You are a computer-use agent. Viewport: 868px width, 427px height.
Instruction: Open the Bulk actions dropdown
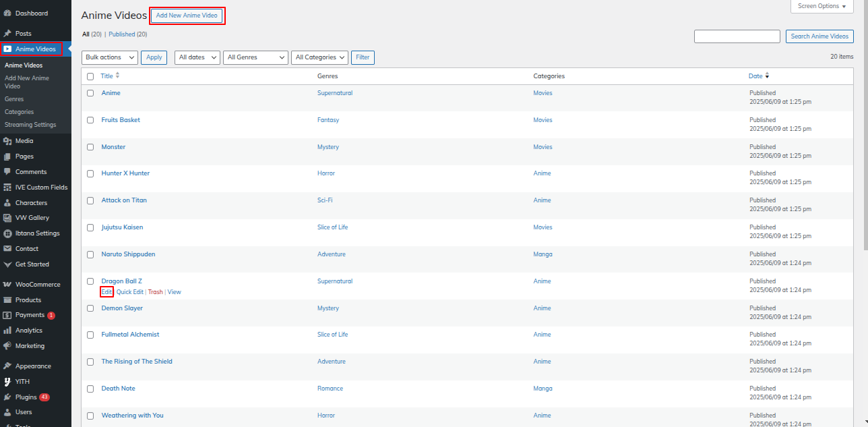[109, 57]
